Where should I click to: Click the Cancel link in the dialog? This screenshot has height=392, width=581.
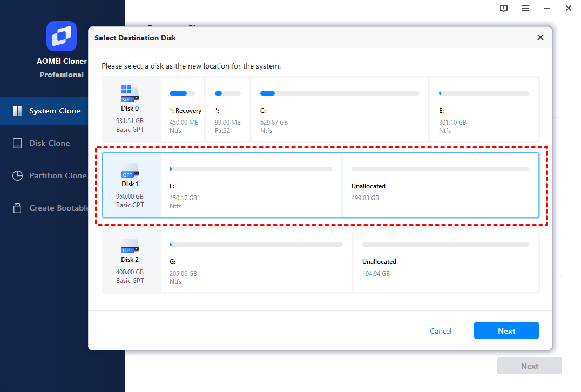[x=440, y=331]
